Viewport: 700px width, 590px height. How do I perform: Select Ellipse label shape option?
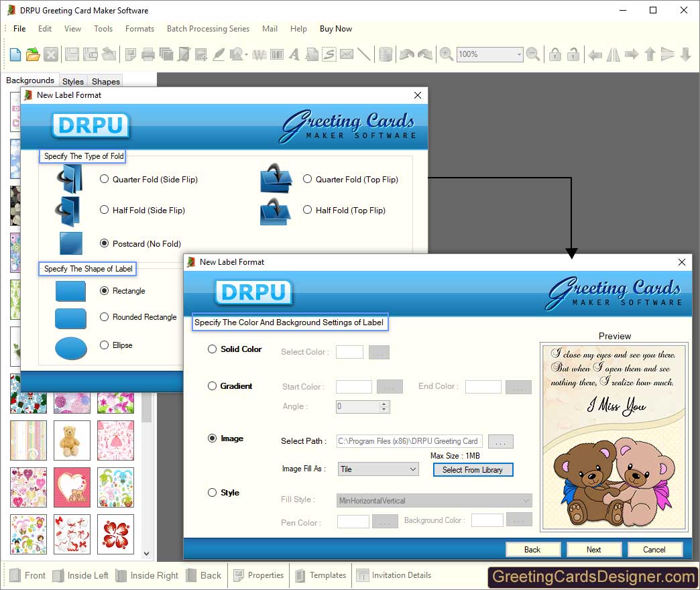click(104, 345)
